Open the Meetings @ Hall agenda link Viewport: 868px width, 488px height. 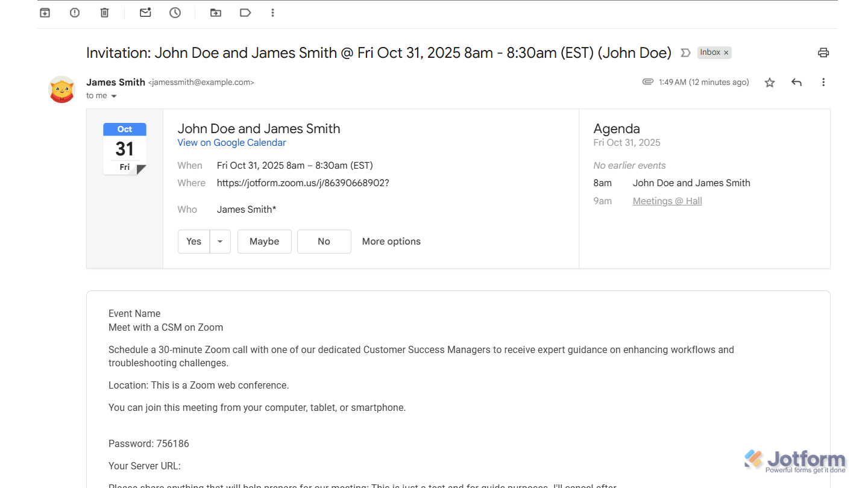667,201
